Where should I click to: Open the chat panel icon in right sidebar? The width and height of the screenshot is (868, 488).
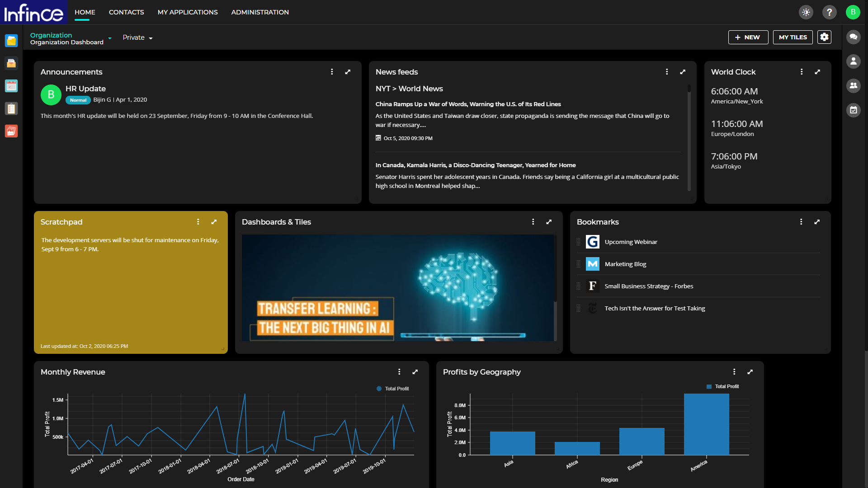point(854,37)
